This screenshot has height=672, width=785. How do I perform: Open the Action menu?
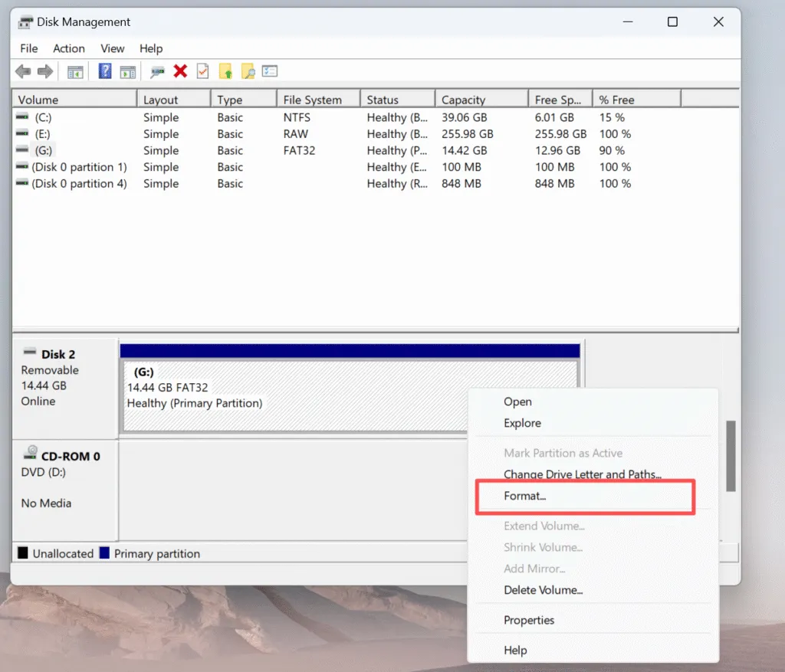(x=69, y=48)
